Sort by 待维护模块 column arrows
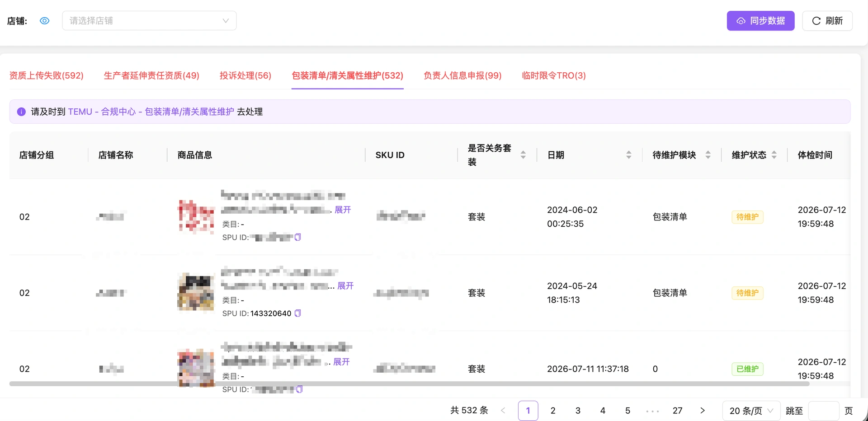This screenshot has width=868, height=421. [x=708, y=155]
